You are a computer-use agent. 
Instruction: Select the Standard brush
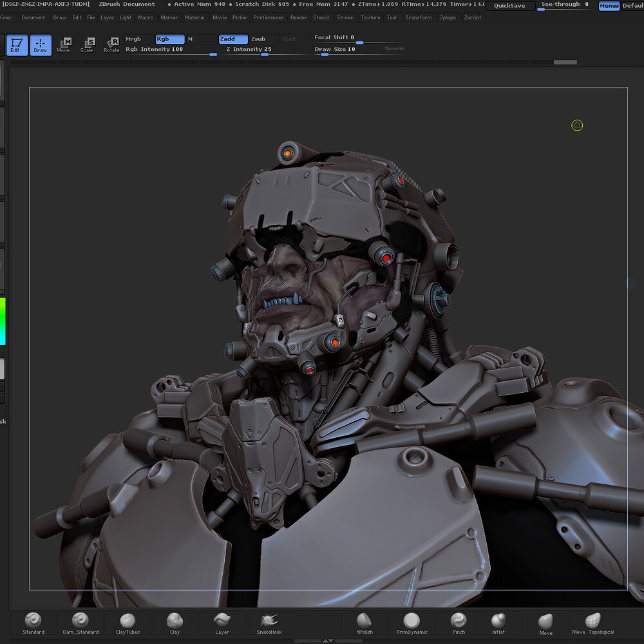(x=33, y=623)
